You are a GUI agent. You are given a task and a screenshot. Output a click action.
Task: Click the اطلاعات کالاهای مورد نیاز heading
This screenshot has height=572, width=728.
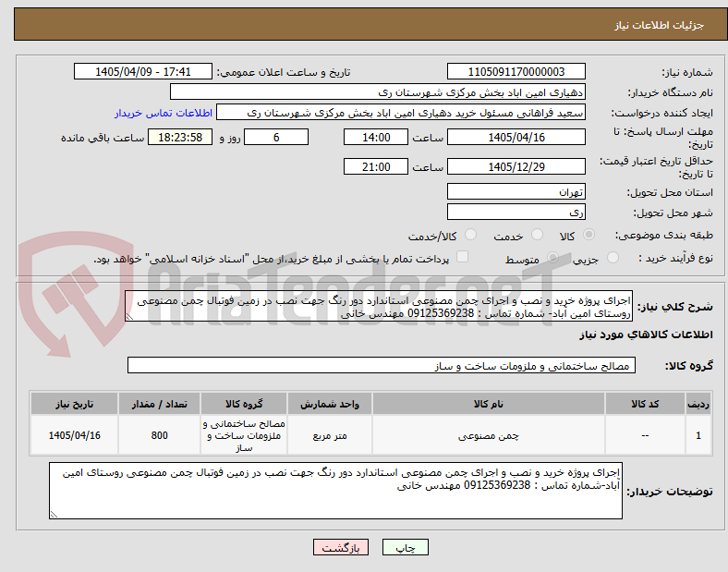coord(646,335)
